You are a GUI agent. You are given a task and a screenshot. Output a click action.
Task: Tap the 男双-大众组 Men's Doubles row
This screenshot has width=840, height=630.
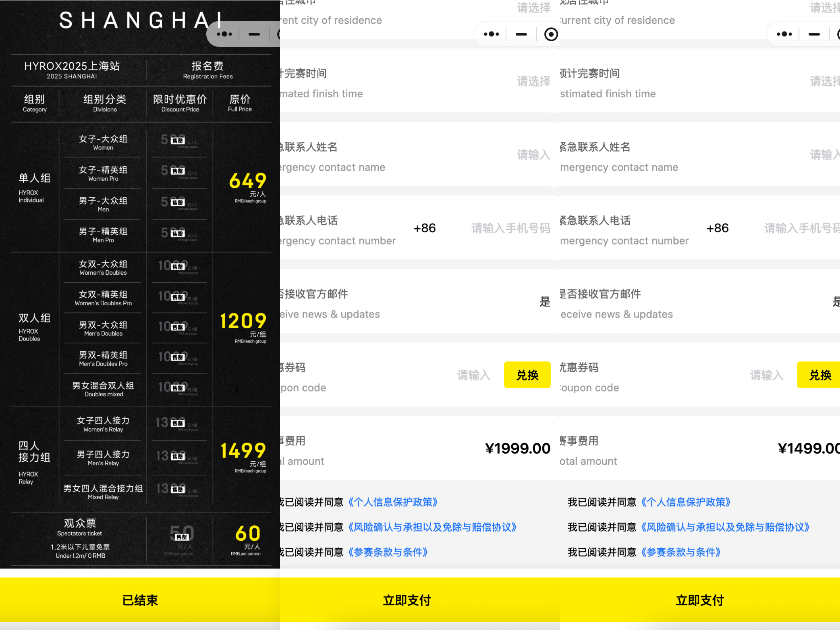point(103,328)
